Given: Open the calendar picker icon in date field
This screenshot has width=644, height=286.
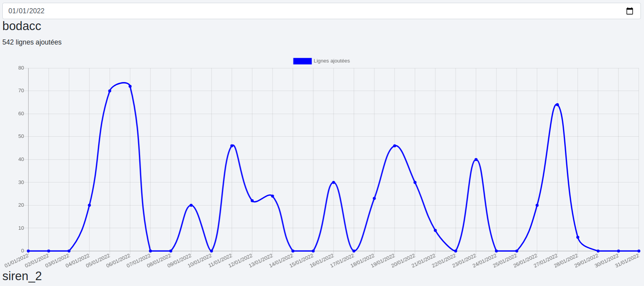Looking at the screenshot, I should (630, 11).
